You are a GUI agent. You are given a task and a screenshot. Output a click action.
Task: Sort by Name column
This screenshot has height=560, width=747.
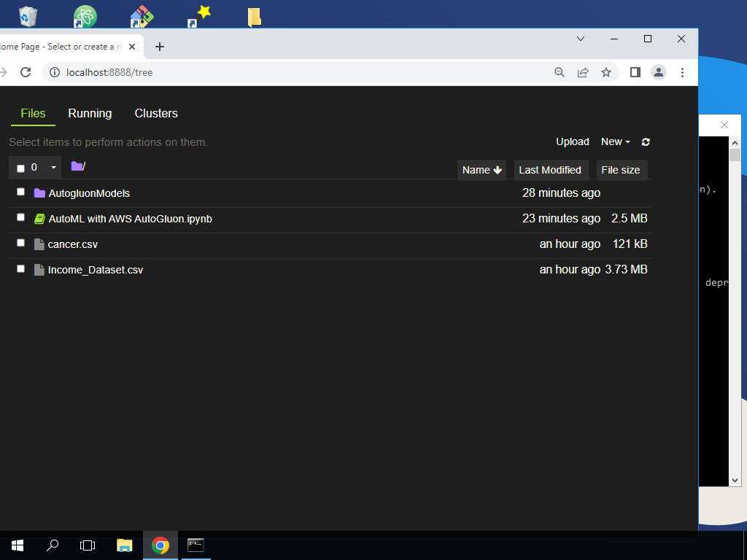[481, 170]
